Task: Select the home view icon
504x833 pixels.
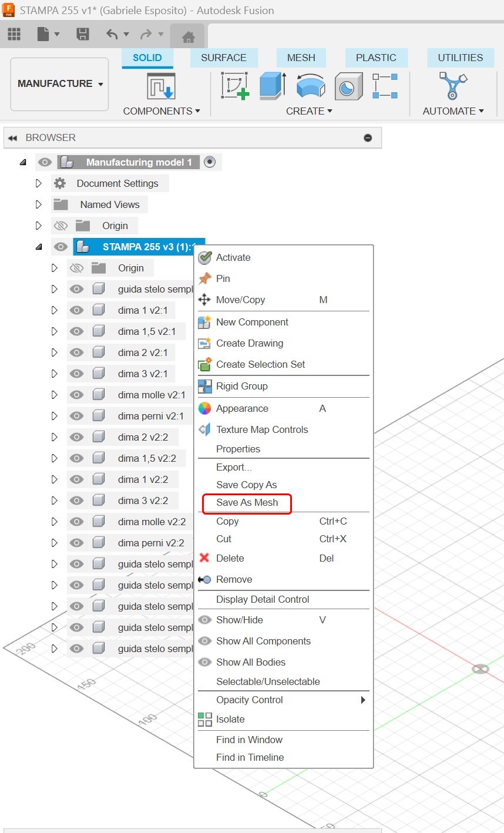Action: click(x=187, y=34)
